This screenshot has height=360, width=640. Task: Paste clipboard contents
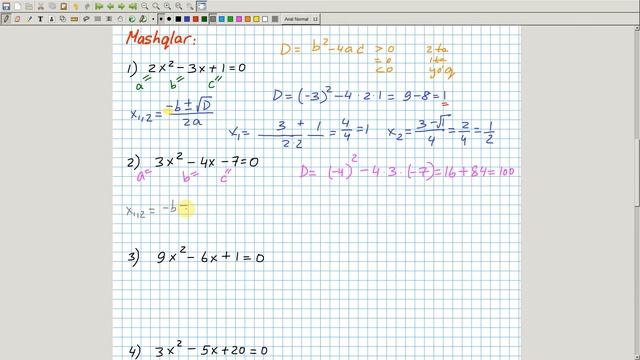pyautogui.click(x=64, y=7)
